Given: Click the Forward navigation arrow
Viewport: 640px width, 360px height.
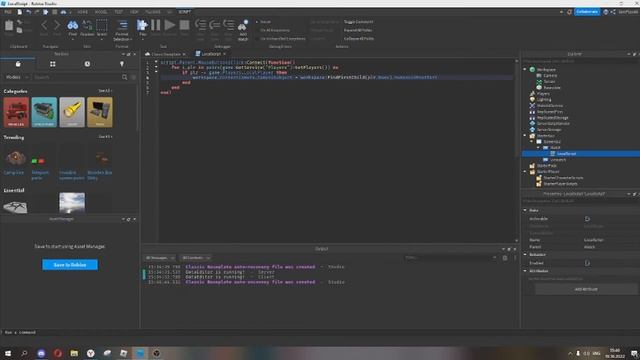Looking at the screenshot, I should [x=57, y=26].
